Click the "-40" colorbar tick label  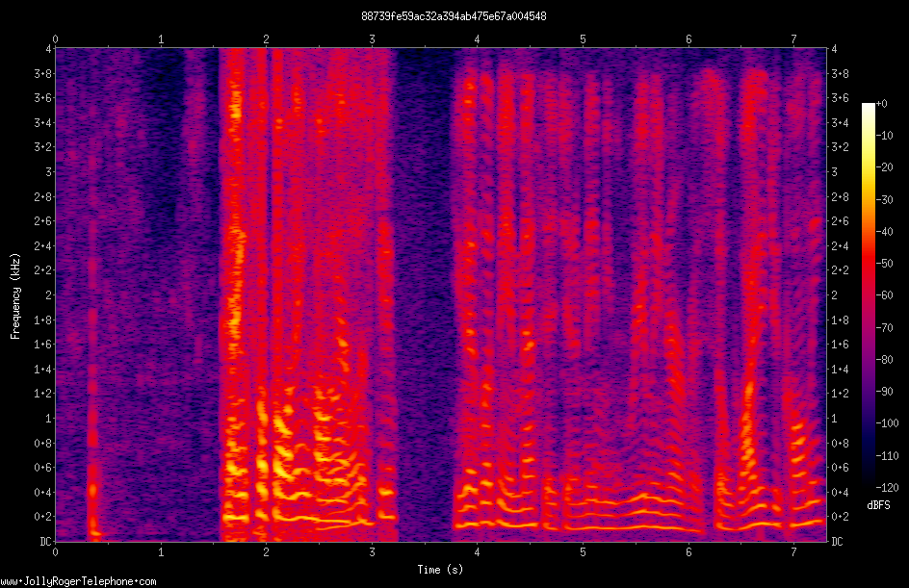[884, 232]
